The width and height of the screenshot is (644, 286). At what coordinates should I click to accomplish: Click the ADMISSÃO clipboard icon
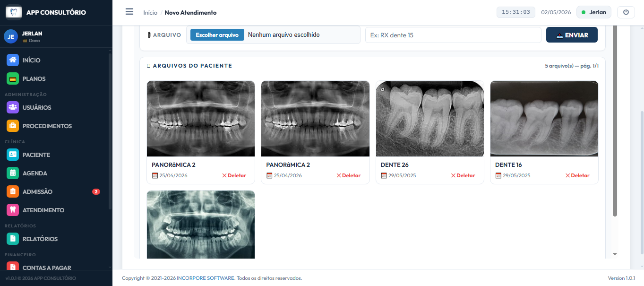tap(13, 191)
